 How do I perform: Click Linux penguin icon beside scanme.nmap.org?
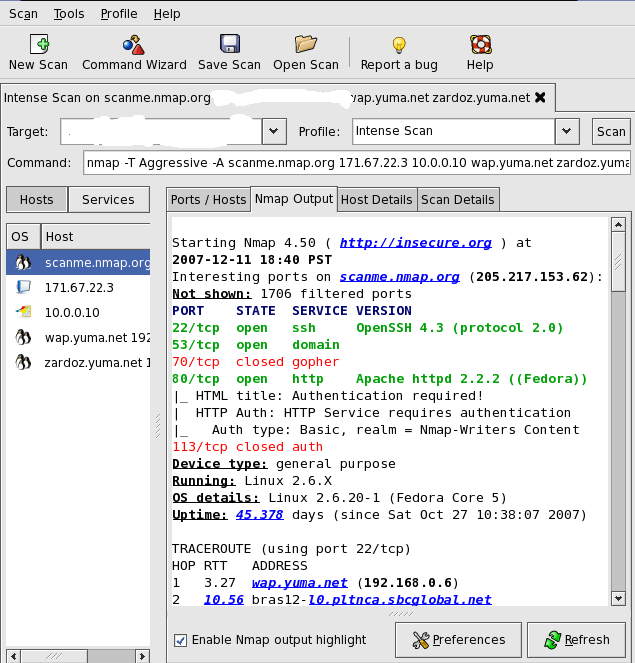point(23,263)
